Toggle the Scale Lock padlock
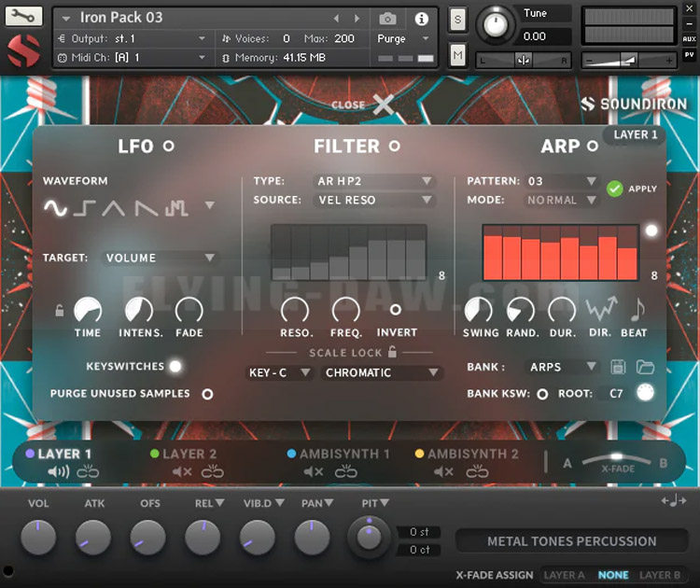The height and width of the screenshot is (588, 700). tap(392, 352)
